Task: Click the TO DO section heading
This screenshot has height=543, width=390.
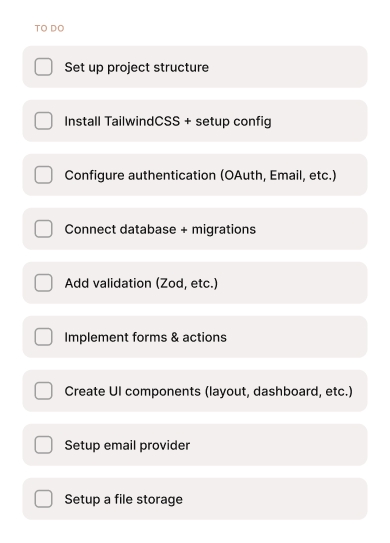Action: 50,28
